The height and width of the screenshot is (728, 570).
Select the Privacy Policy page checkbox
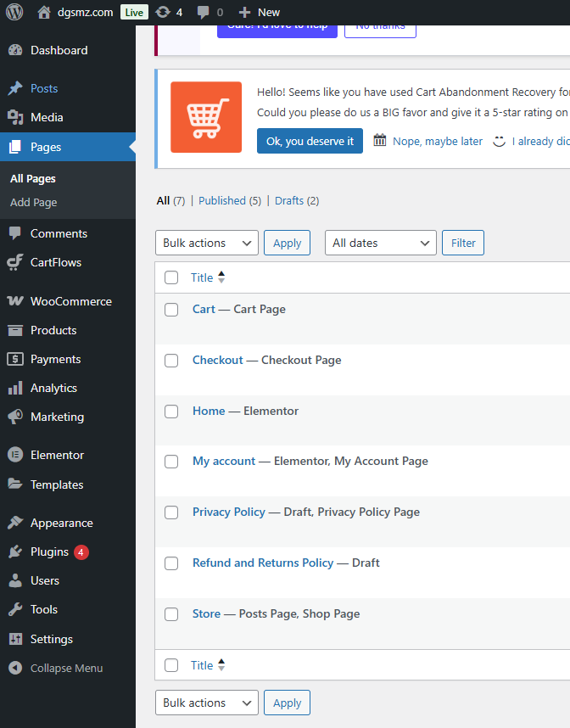(x=171, y=512)
